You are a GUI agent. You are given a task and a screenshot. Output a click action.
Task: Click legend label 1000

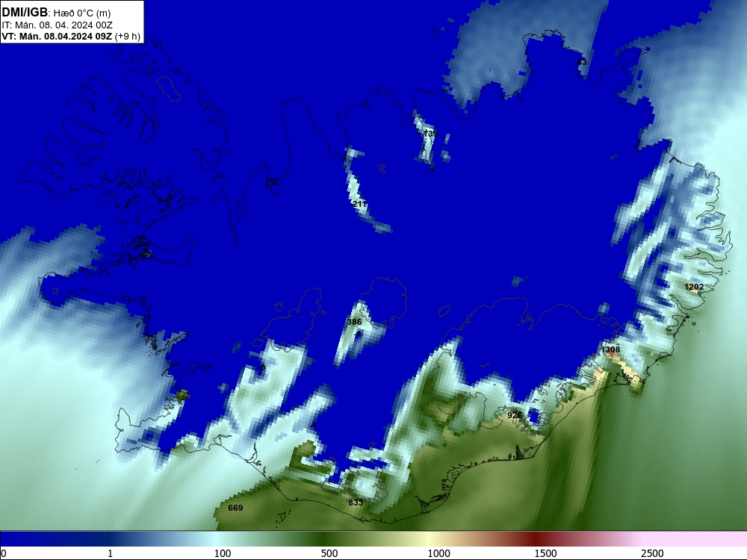(438, 553)
